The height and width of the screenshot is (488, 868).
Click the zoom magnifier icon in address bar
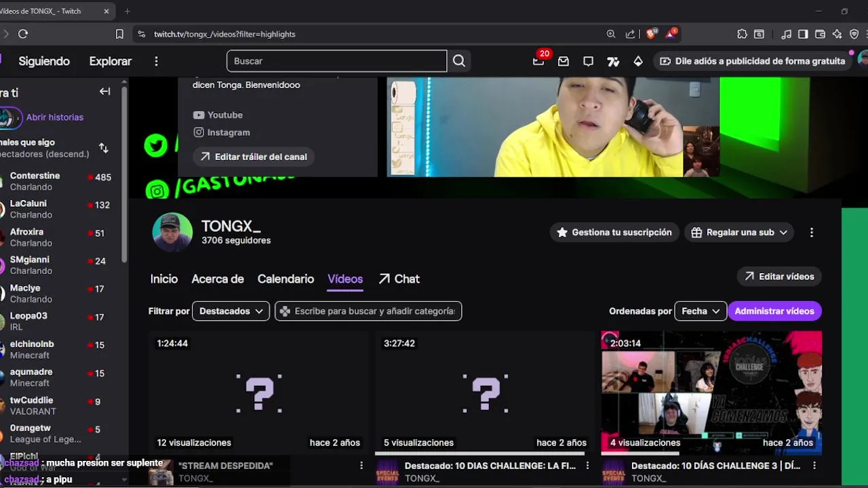tap(611, 34)
